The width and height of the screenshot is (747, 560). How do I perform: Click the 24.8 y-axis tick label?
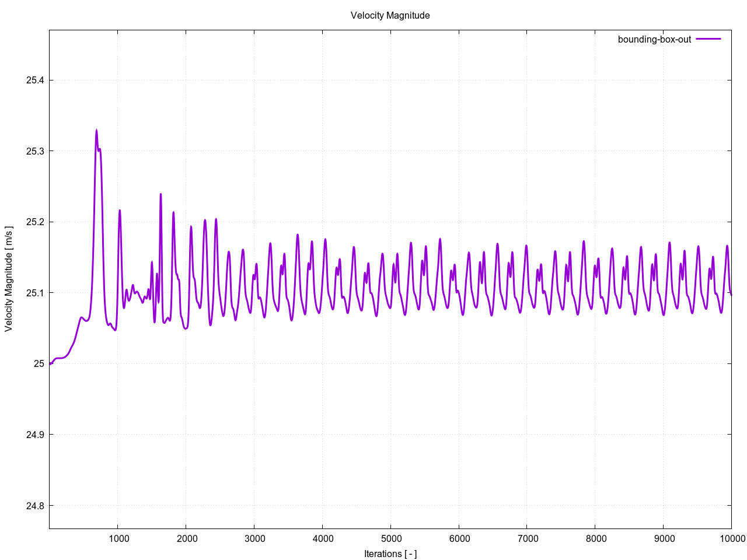[x=35, y=506]
